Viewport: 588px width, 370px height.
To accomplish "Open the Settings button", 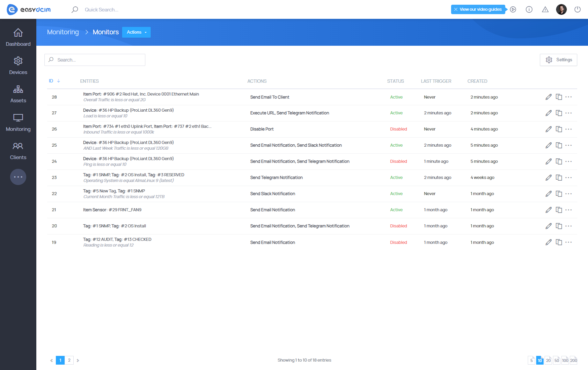I will [x=558, y=60].
